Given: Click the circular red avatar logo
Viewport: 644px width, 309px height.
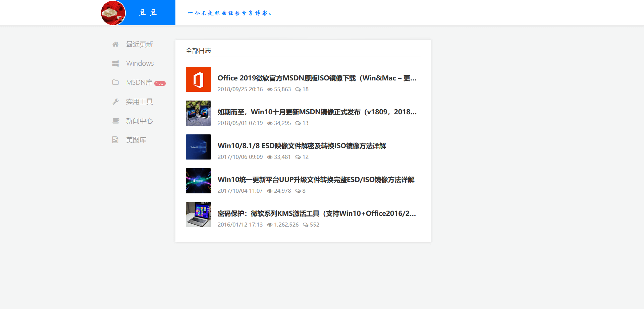Looking at the screenshot, I should [x=113, y=12].
